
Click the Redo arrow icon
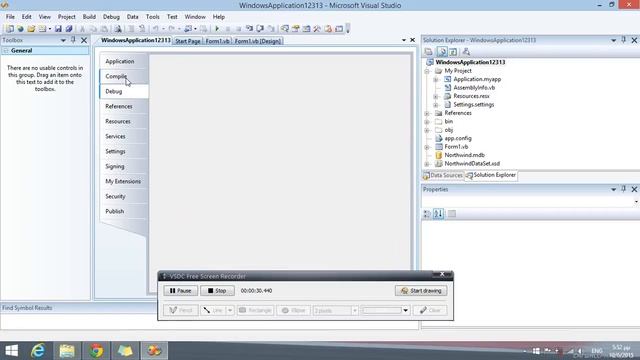(x=171, y=29)
